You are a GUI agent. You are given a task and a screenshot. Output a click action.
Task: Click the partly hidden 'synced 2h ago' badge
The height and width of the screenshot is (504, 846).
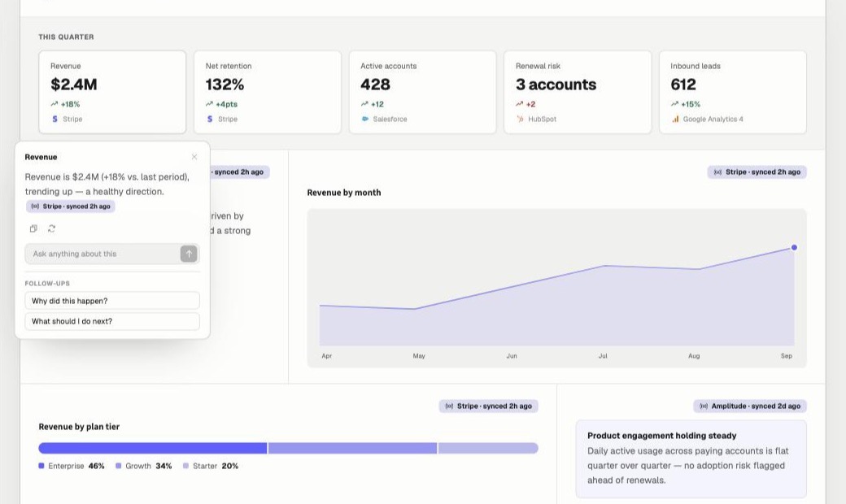[239, 172]
